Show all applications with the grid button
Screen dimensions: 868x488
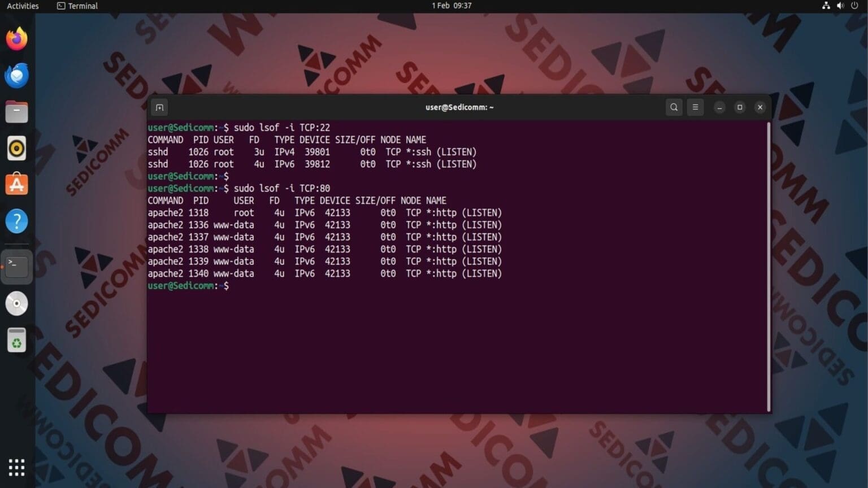(16, 467)
